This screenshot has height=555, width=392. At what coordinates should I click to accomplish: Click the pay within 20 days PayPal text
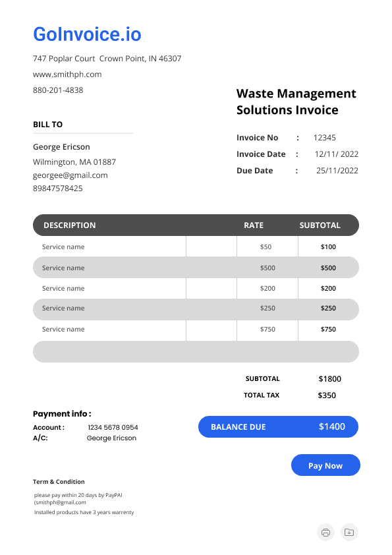tap(78, 495)
